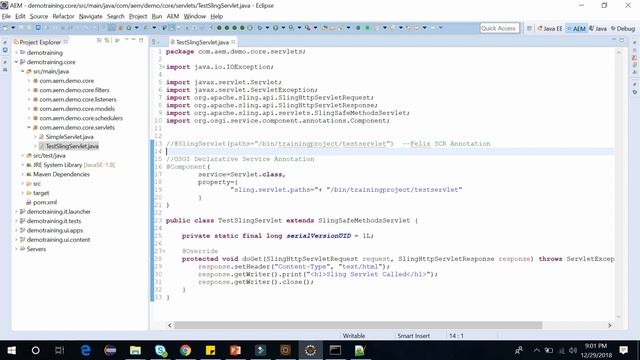640x360 pixels.
Task: Toggle Link with Editor in Project Explorer
Action: tap(107, 40)
